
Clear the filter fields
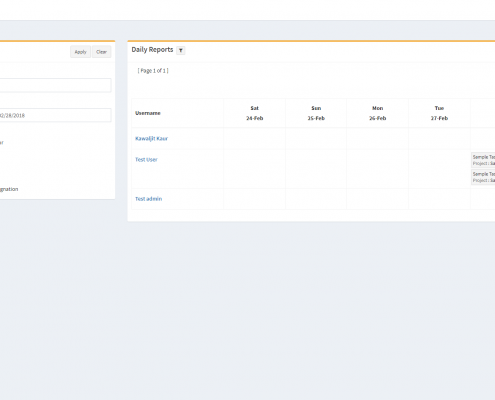(101, 52)
